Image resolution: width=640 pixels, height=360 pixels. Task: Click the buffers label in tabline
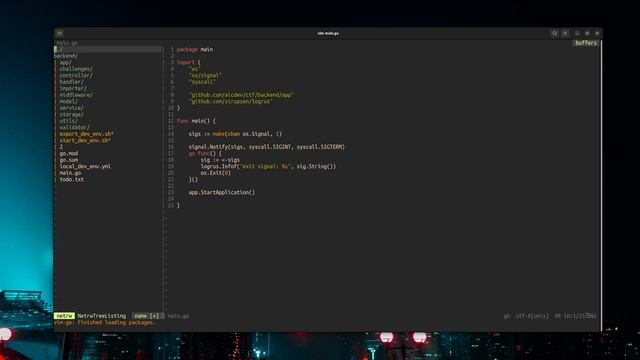tap(586, 43)
